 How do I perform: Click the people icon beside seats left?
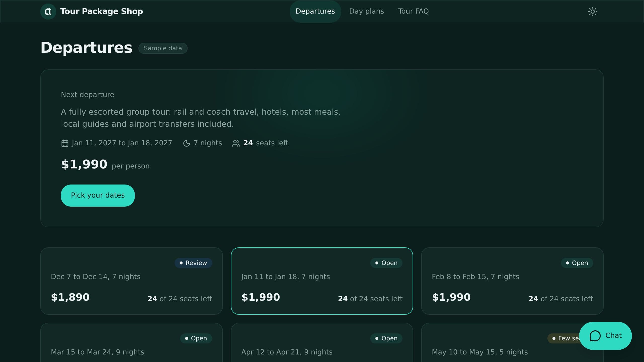236,143
